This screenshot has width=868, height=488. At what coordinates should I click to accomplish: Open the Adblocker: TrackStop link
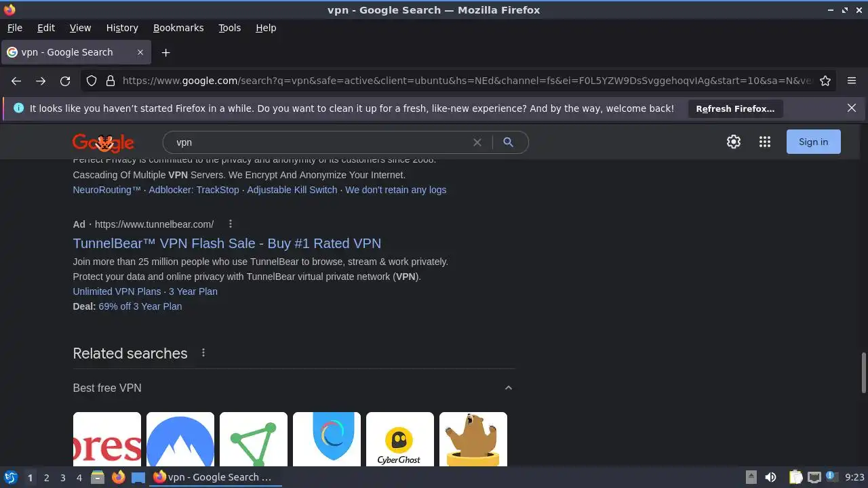point(194,190)
